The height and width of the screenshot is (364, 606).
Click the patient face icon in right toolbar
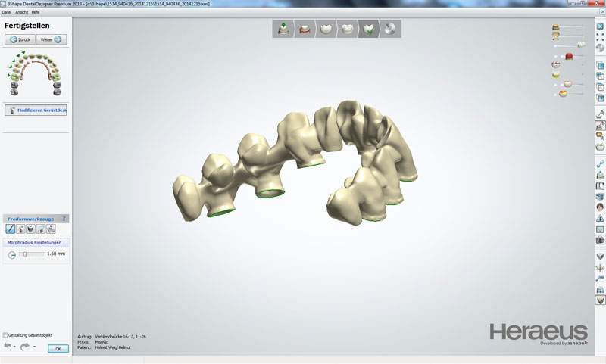600,207
